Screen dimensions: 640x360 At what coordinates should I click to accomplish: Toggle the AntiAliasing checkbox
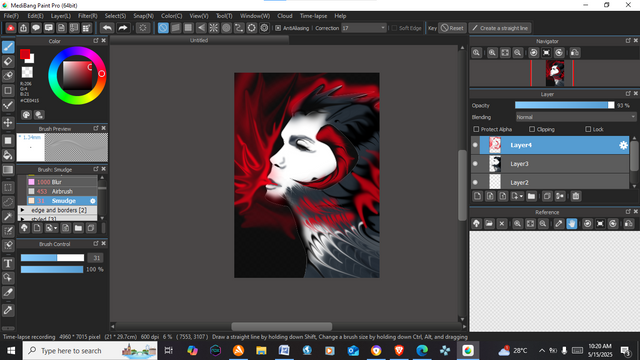[278, 28]
